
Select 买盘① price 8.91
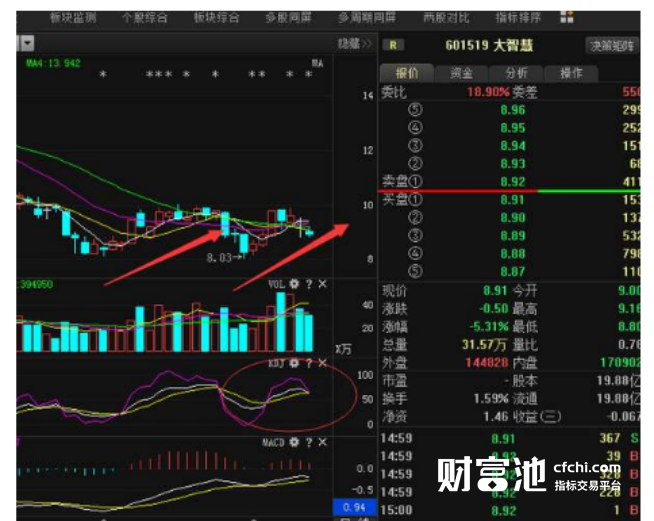coord(513,200)
